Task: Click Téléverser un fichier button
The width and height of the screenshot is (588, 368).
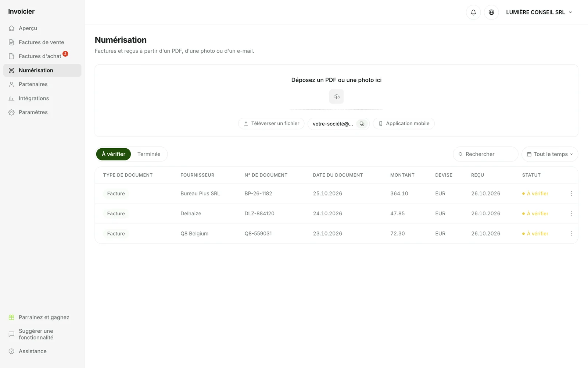Action: coord(271,124)
